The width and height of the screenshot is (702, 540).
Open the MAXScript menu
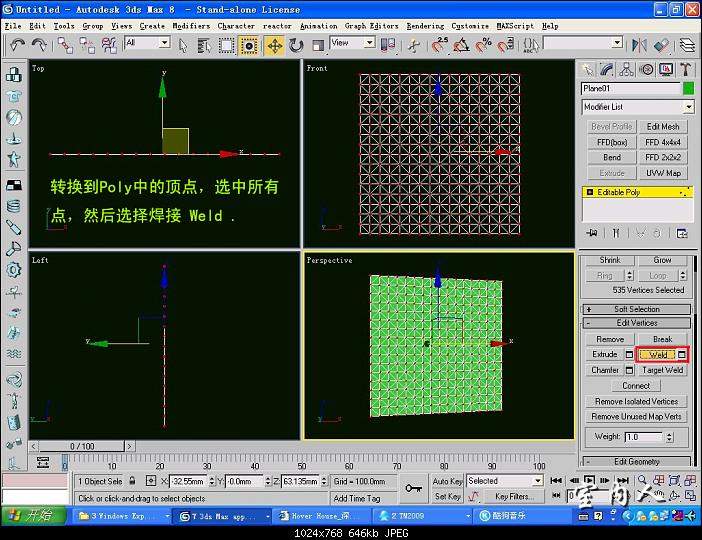(x=515, y=26)
